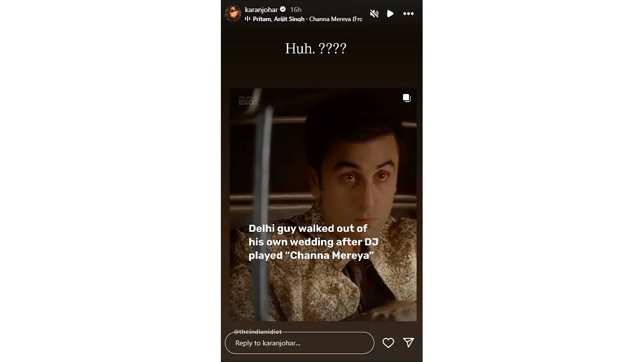This screenshot has height=362, width=644.
Task: Like the story with the heart icon
Action: (x=388, y=343)
